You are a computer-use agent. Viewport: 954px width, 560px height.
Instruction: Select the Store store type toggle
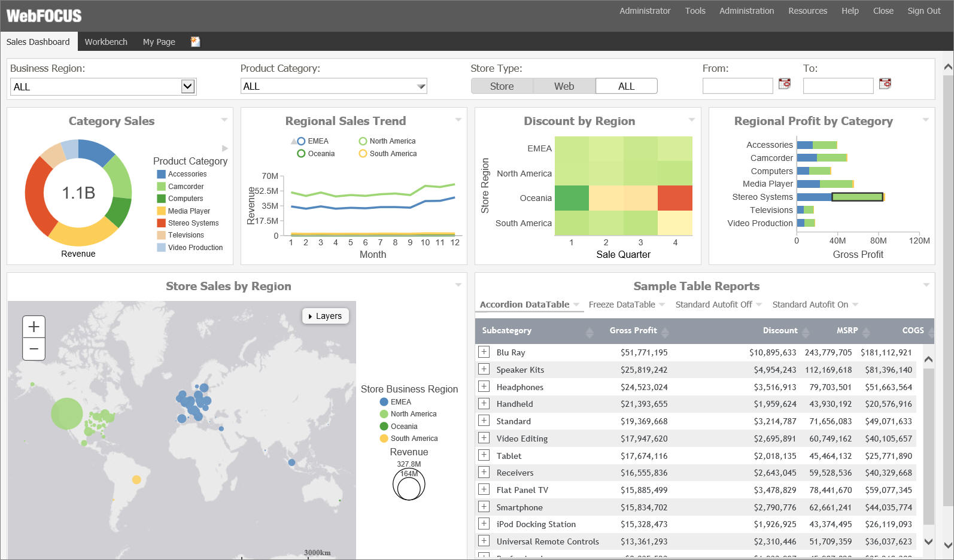coord(502,86)
